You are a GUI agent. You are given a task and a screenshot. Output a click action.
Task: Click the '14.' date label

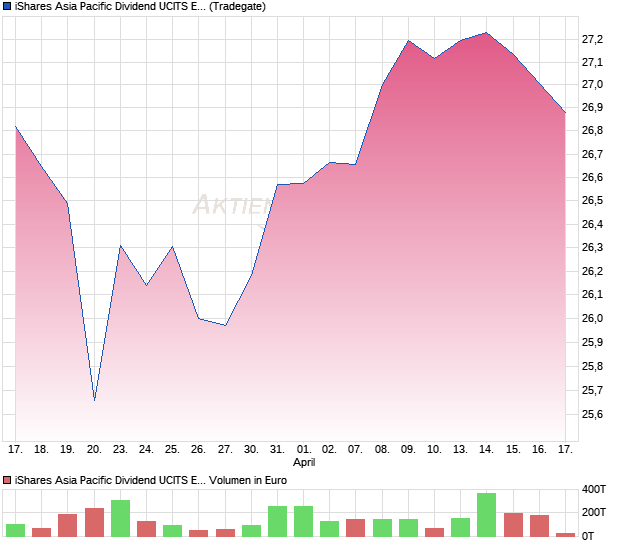click(486, 450)
